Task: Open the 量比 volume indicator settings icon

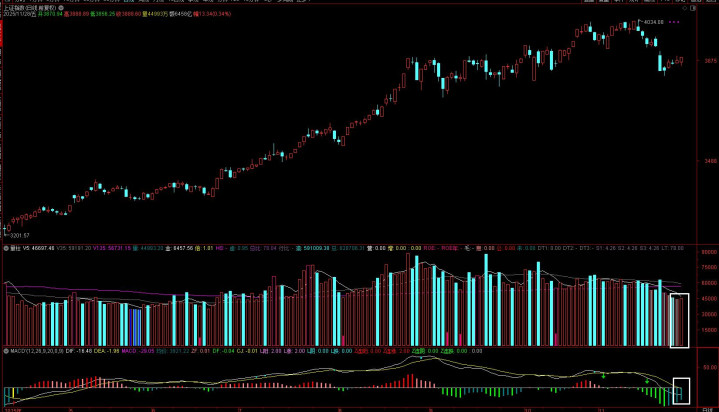Action: click(x=6, y=248)
